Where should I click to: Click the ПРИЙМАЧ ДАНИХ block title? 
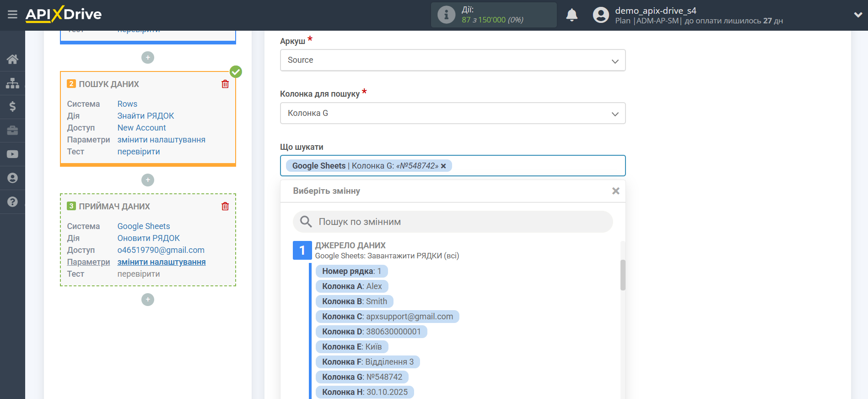coord(114,207)
